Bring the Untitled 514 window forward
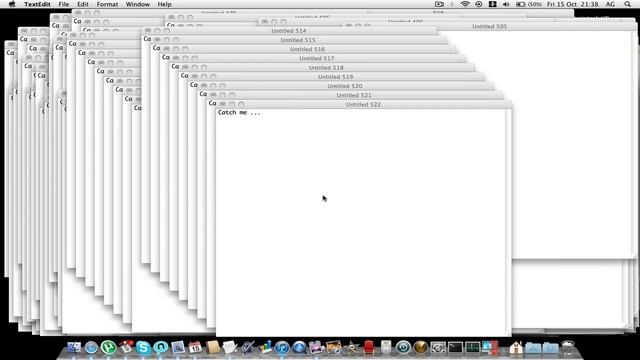This screenshot has width=640, height=360. pyautogui.click(x=289, y=31)
